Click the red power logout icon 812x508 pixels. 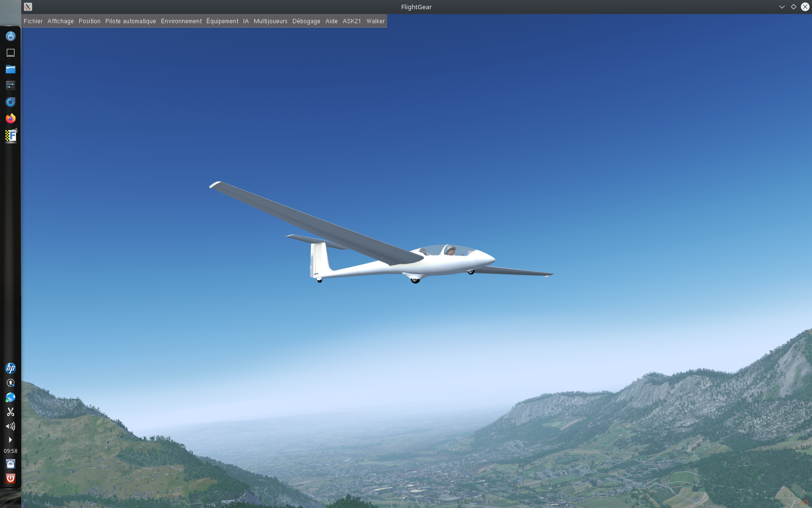point(11,478)
